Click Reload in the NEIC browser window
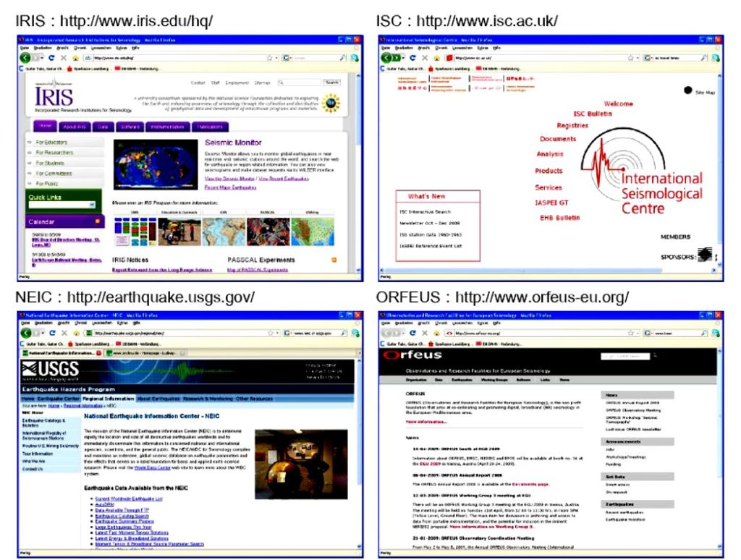 tap(52, 333)
